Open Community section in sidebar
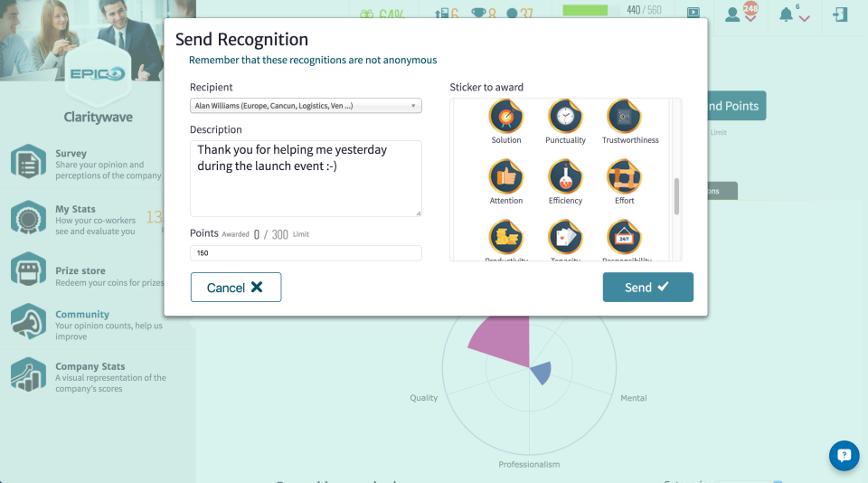Image resolution: width=868 pixels, height=483 pixels. 81,315
